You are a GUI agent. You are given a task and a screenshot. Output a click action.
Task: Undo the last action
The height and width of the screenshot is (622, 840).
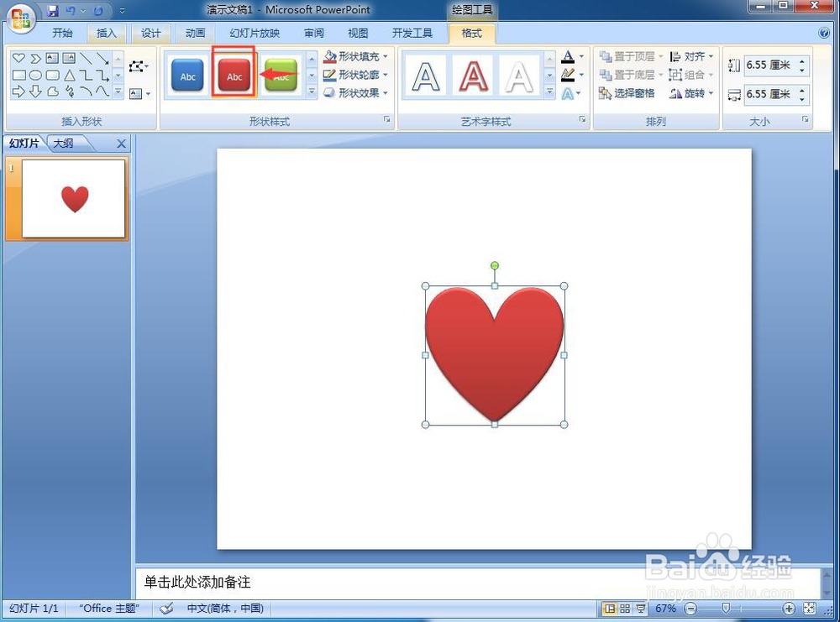pos(71,10)
